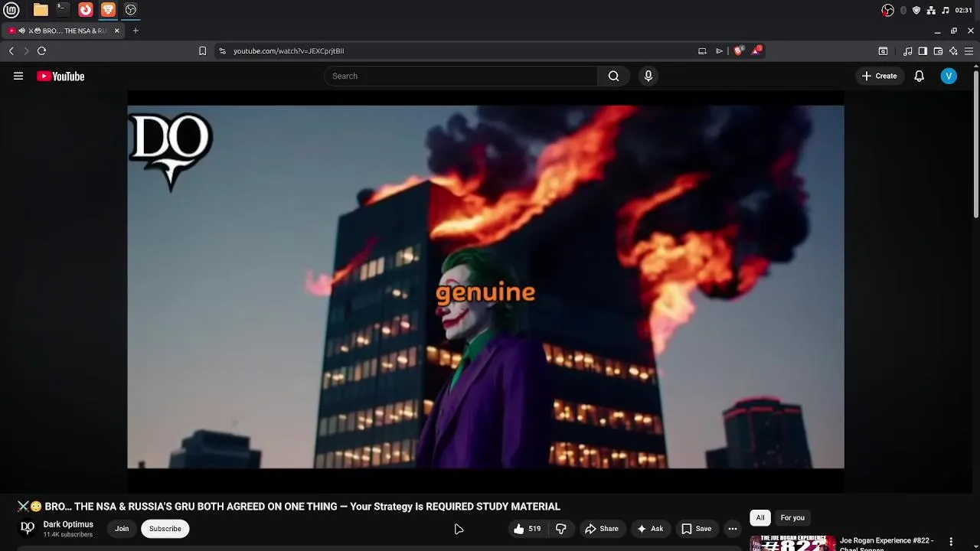Open options menu for Joe Rogan video

click(951, 542)
